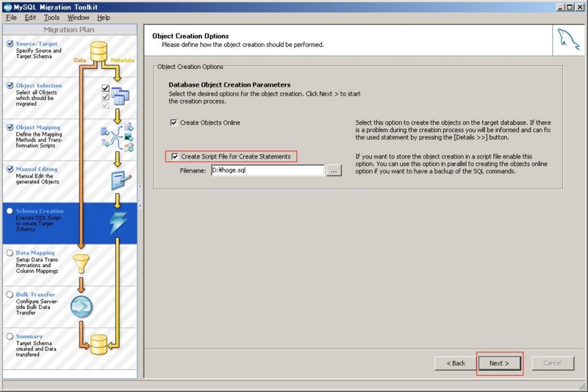Click the Source/Target completed step checkmark

[10, 43]
